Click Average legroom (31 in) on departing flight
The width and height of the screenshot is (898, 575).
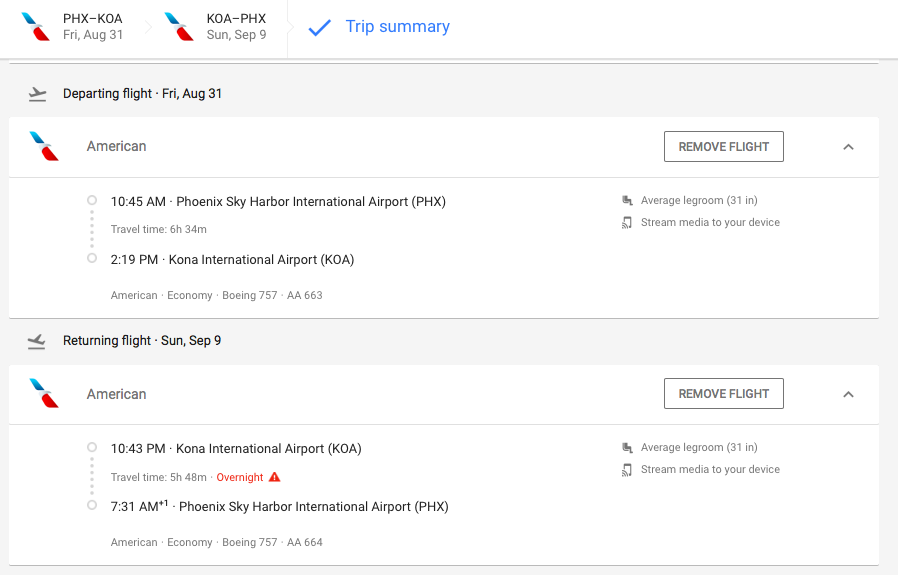coord(699,201)
